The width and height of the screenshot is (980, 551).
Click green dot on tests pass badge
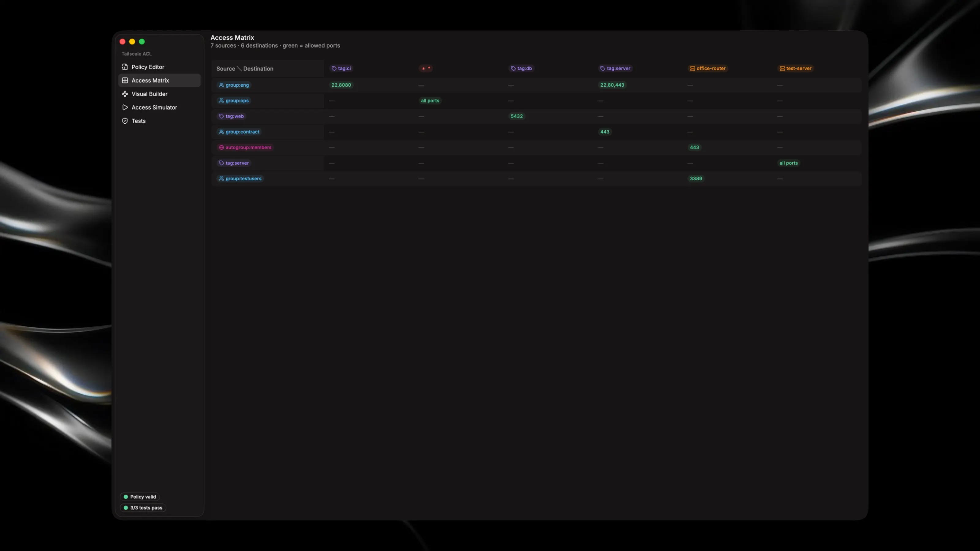(126, 508)
